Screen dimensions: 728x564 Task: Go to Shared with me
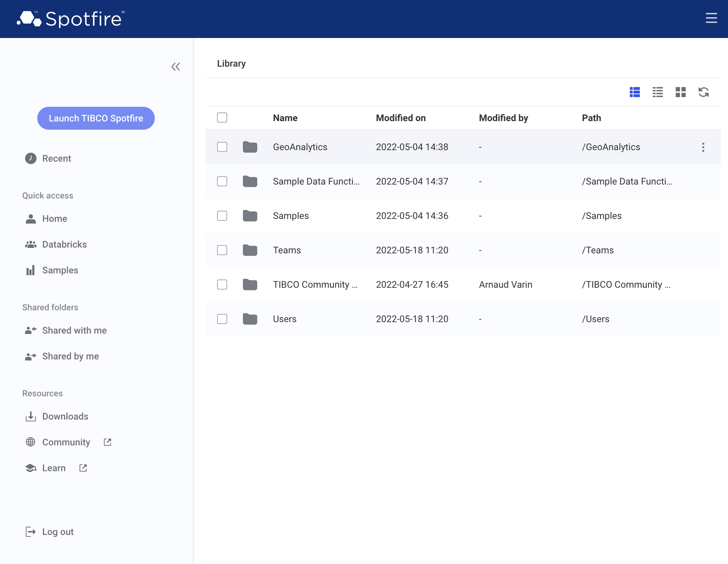pyautogui.click(x=74, y=330)
